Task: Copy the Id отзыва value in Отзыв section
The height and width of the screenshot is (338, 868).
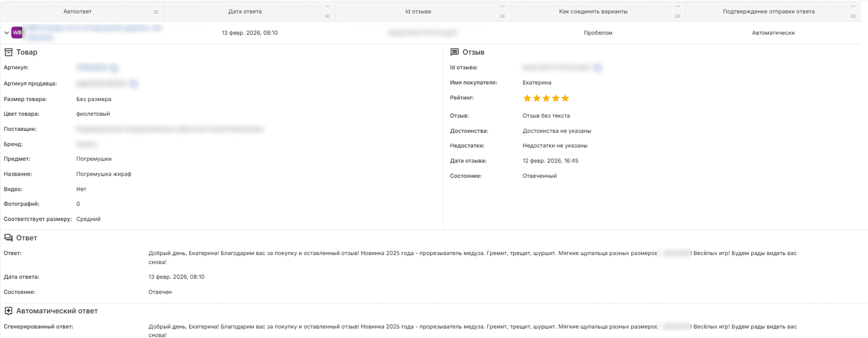Action: pyautogui.click(x=597, y=68)
